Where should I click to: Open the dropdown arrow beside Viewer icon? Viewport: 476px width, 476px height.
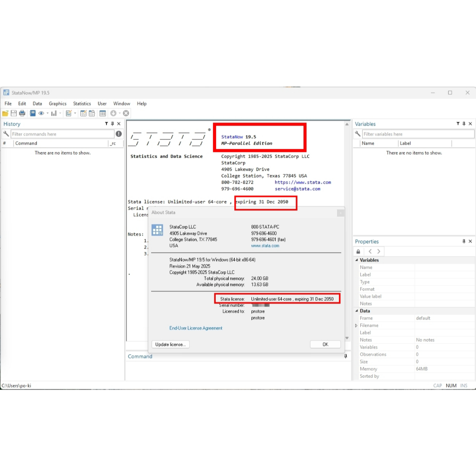pos(47,113)
